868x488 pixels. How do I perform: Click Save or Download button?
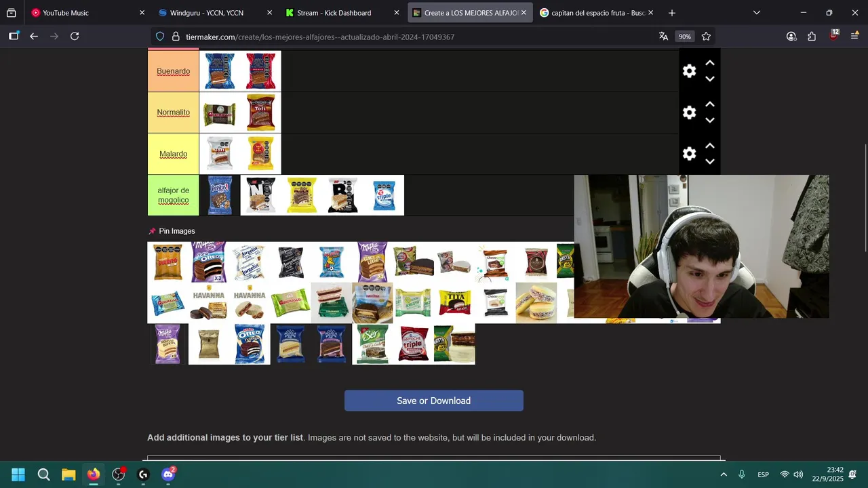[434, 401]
